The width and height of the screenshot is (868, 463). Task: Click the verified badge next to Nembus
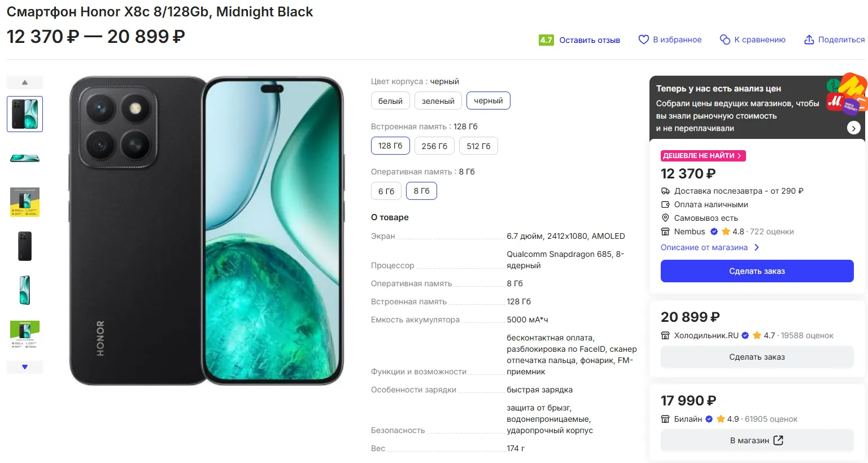coord(714,231)
